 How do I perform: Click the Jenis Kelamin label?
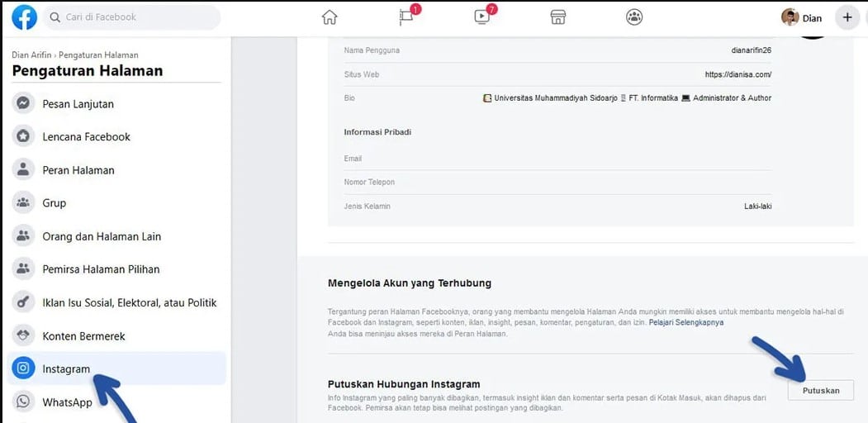pyautogui.click(x=367, y=206)
